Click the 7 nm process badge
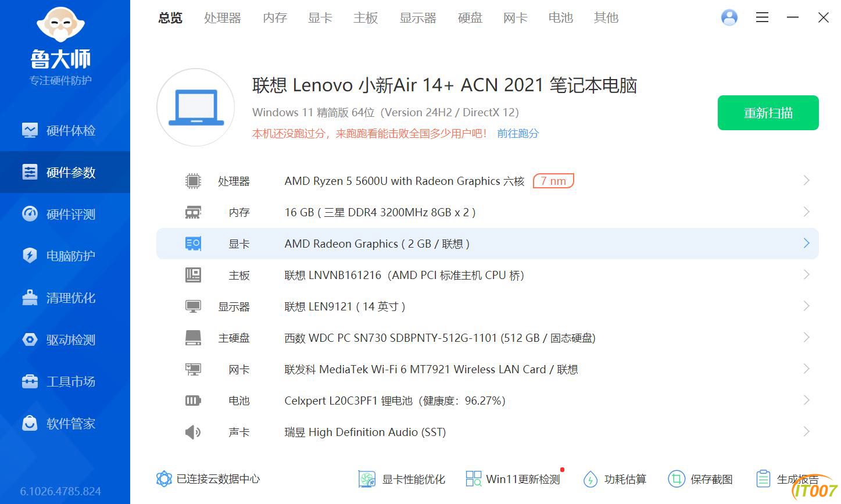The width and height of the screenshot is (841, 504). [553, 181]
